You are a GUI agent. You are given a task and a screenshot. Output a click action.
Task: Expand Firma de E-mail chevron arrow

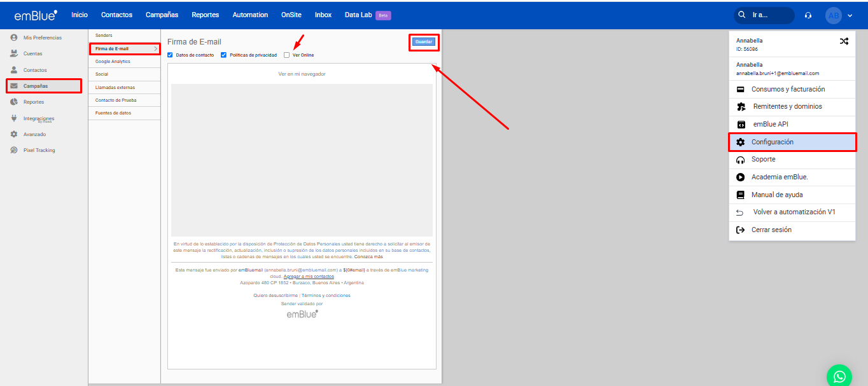click(x=155, y=49)
